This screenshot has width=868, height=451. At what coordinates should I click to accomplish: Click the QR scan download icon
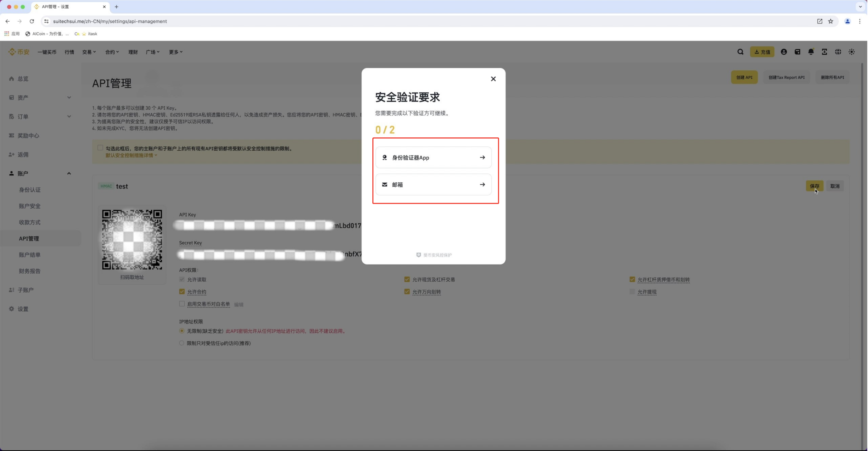tap(825, 52)
